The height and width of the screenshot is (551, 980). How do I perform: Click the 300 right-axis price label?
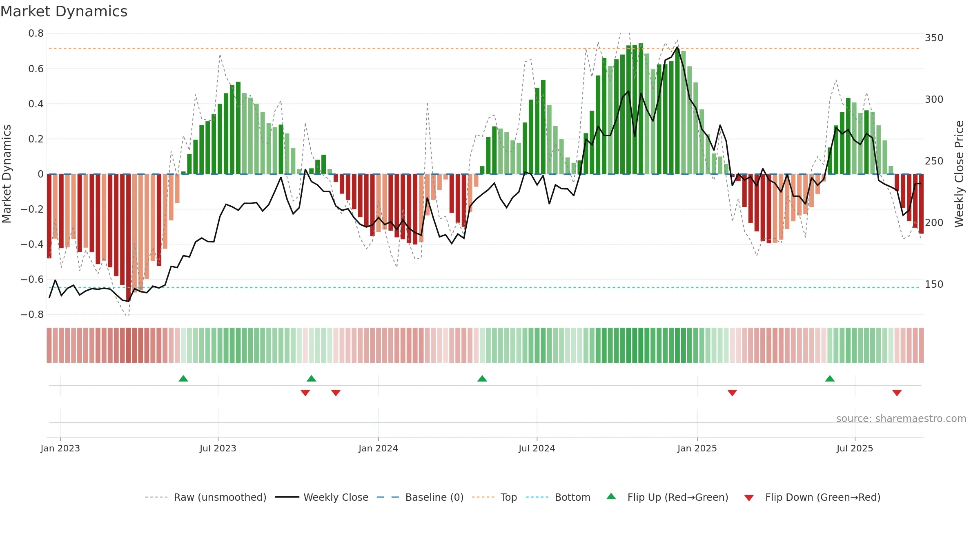coord(934,100)
